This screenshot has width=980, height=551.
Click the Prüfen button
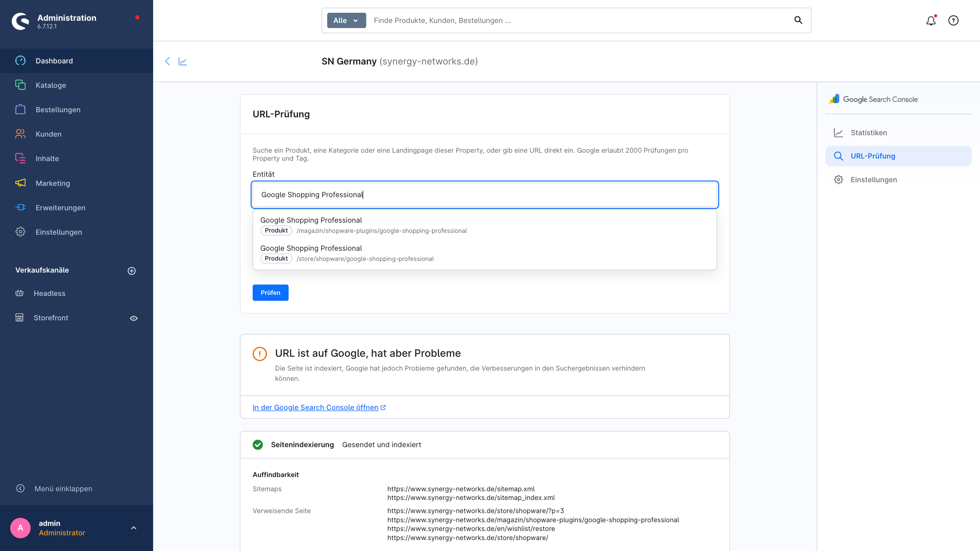[x=271, y=292]
